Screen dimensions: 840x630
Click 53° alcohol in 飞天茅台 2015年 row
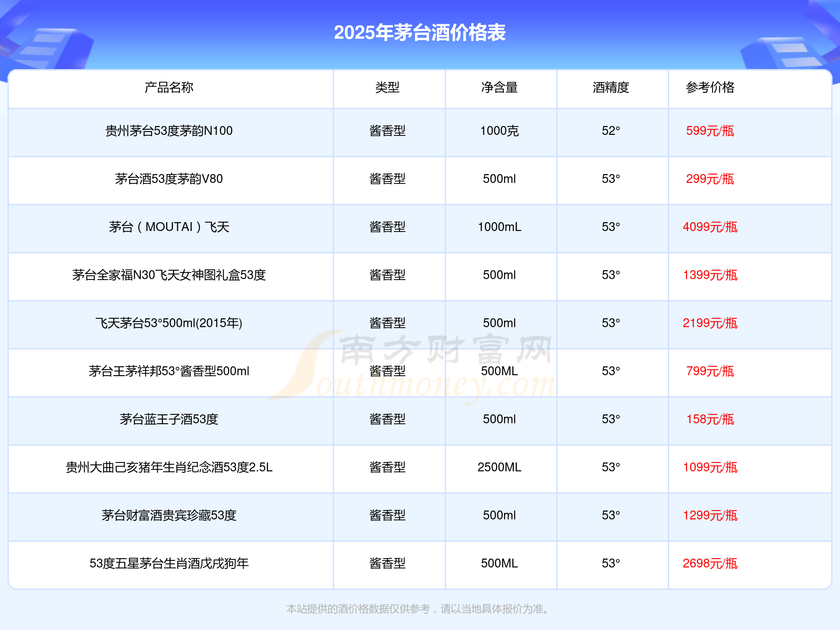611,323
